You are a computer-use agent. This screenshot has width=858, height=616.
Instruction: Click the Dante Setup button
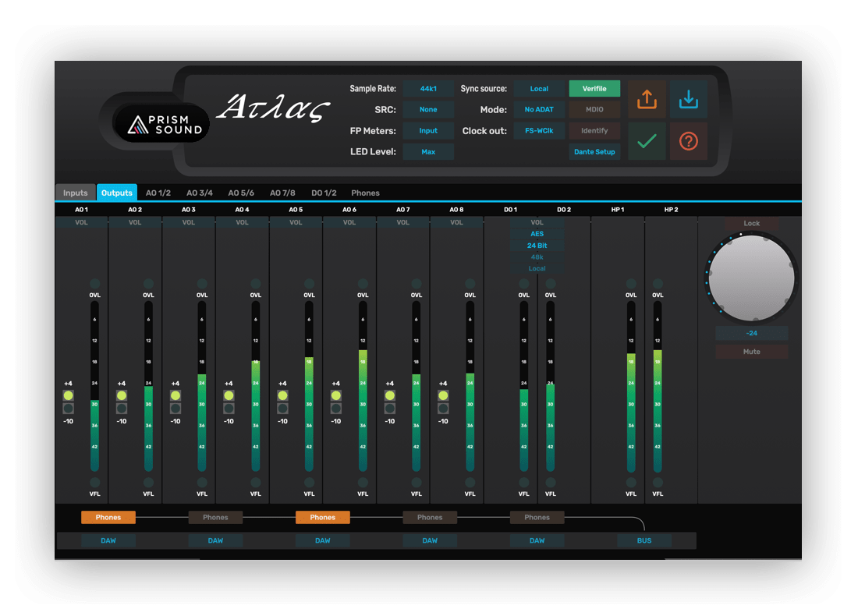594,152
